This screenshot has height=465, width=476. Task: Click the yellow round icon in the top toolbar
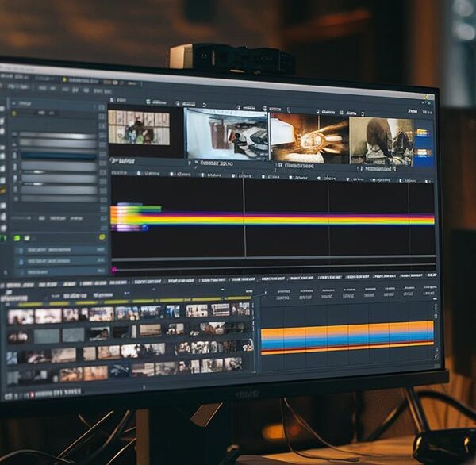point(64,79)
